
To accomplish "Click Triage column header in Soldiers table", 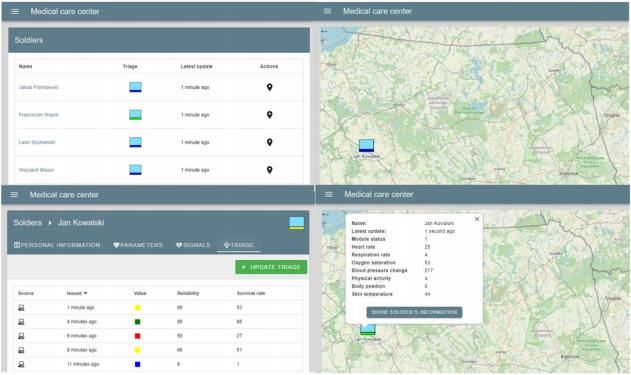I will coord(130,66).
